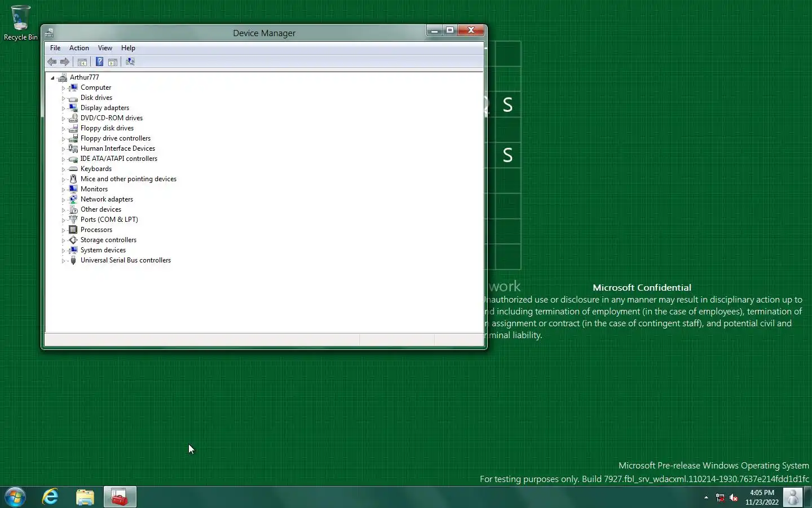The width and height of the screenshot is (812, 508).
Task: Click the Processors category icon
Action: [73, 230]
